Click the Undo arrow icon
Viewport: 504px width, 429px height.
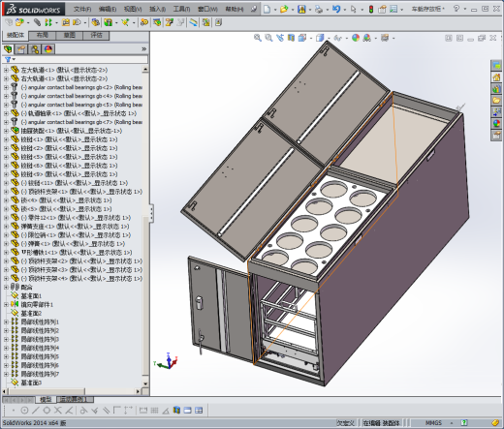click(336, 10)
